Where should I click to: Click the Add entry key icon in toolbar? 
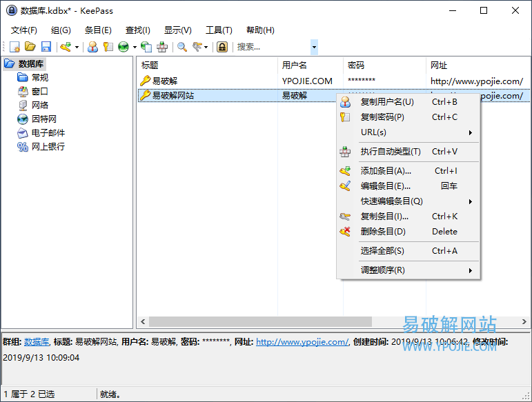(x=66, y=47)
